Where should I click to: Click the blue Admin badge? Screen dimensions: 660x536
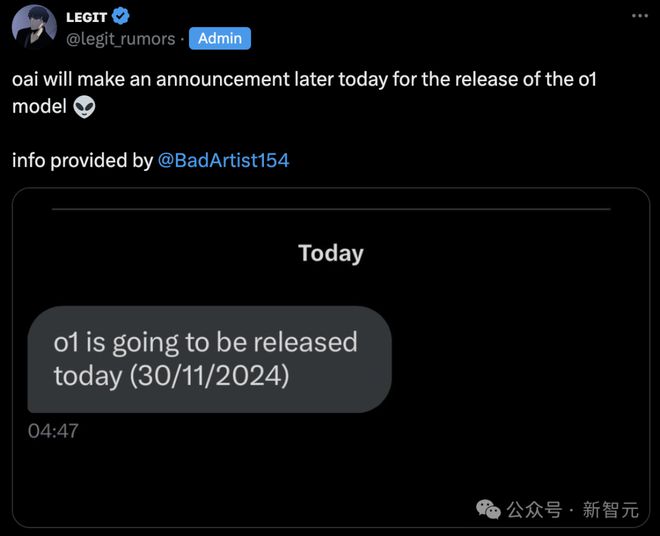[x=220, y=38]
